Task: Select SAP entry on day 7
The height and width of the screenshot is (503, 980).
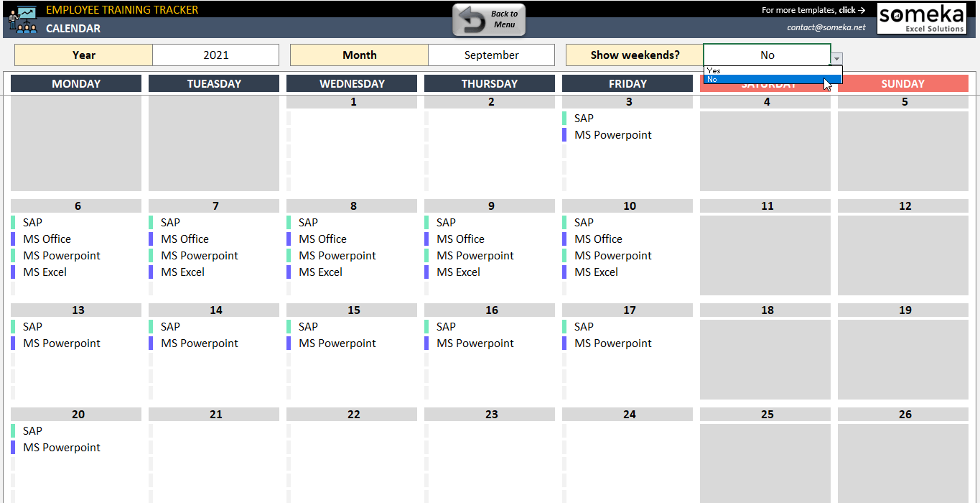Action: point(170,223)
